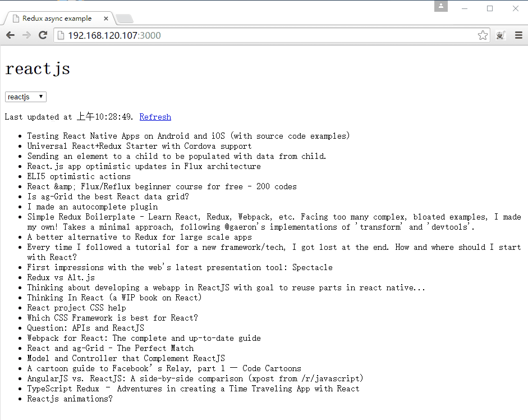Click 'React and ag-Grid - The Perfect Match'

coord(111,348)
